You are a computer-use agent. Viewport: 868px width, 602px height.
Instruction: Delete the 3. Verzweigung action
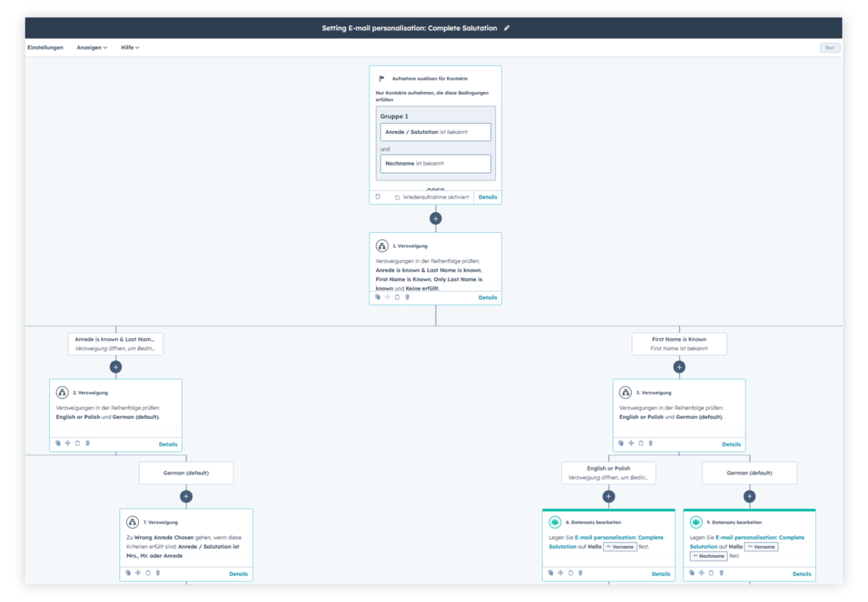click(x=650, y=443)
